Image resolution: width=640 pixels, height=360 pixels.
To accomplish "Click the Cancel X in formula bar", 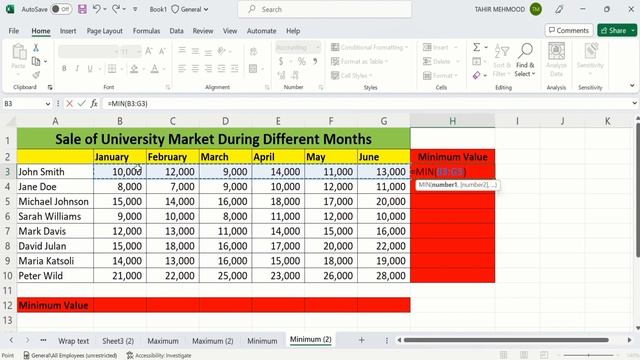I will click(x=69, y=104).
